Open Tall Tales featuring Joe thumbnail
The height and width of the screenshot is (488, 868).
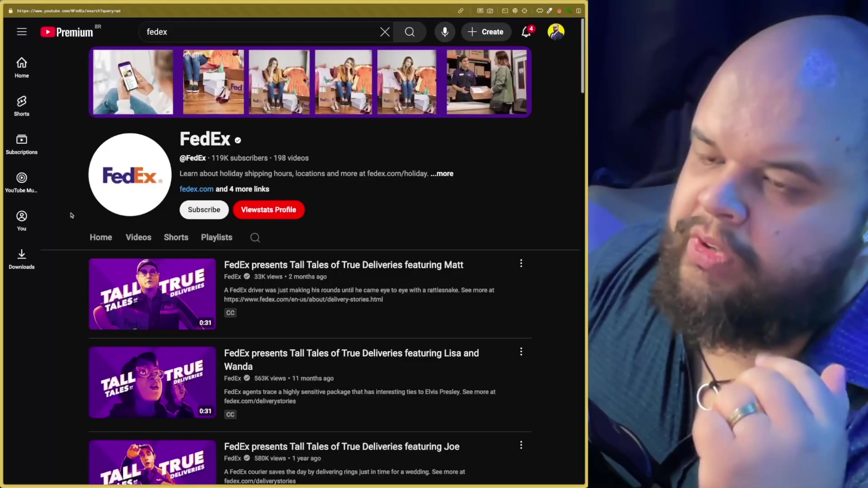coord(152,462)
